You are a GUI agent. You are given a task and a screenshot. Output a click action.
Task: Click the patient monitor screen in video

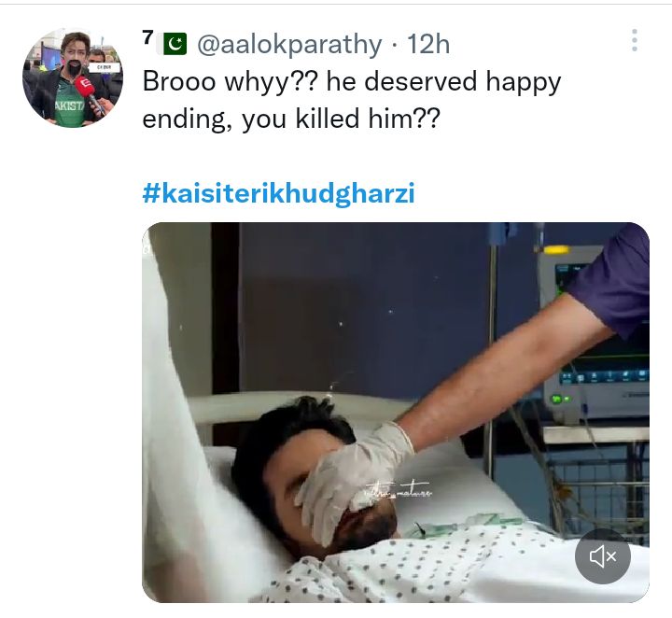pyautogui.click(x=600, y=326)
